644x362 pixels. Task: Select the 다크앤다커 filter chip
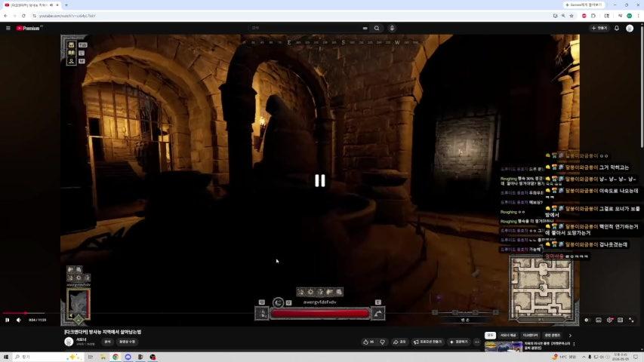(530, 336)
